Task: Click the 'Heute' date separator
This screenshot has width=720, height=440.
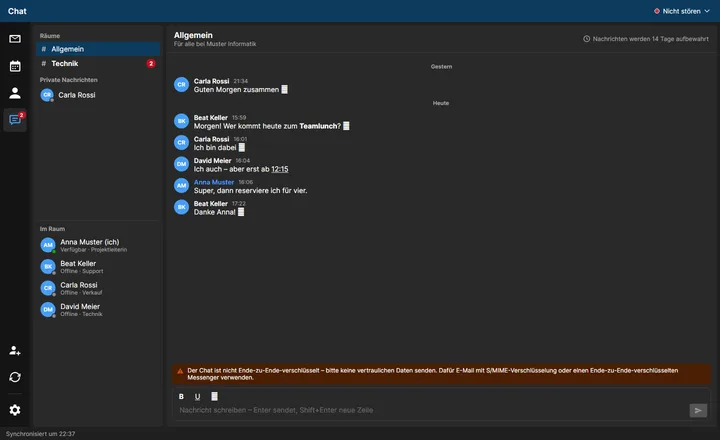Action: pyautogui.click(x=441, y=103)
